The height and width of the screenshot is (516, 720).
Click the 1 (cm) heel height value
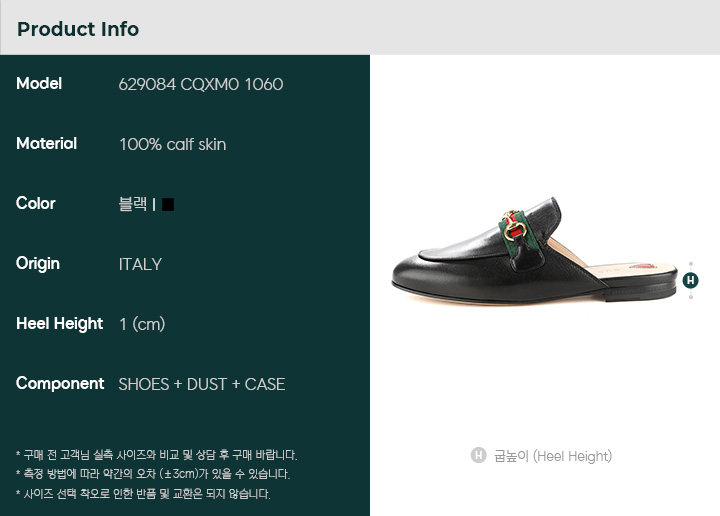point(142,324)
